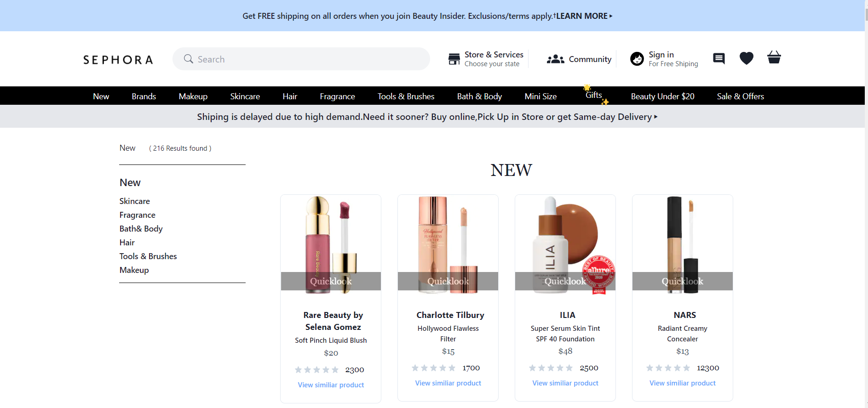
Task: Click Radiant Creamy Concealer title
Action: pyautogui.click(x=683, y=334)
